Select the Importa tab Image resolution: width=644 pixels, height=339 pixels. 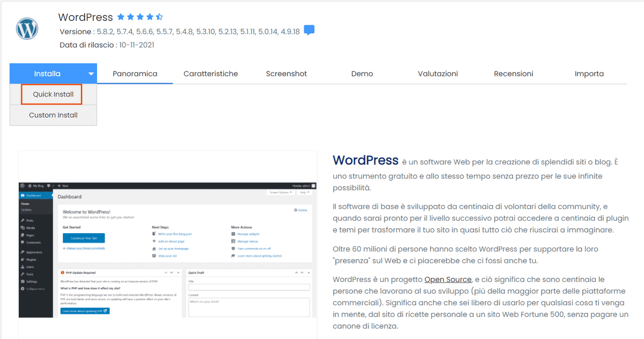pyautogui.click(x=589, y=73)
